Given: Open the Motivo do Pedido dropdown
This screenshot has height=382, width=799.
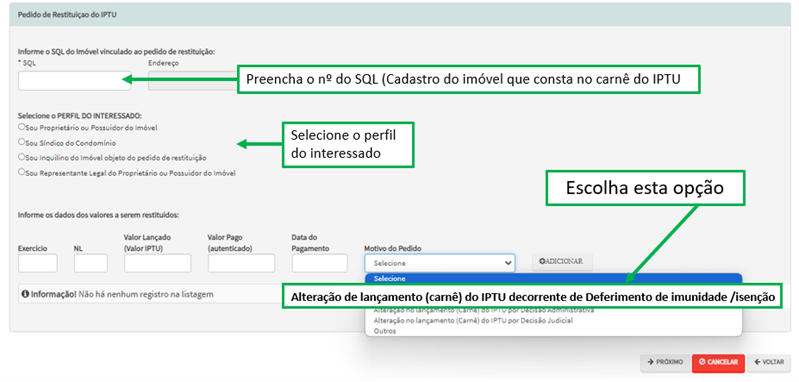Looking at the screenshot, I should coord(440,263).
